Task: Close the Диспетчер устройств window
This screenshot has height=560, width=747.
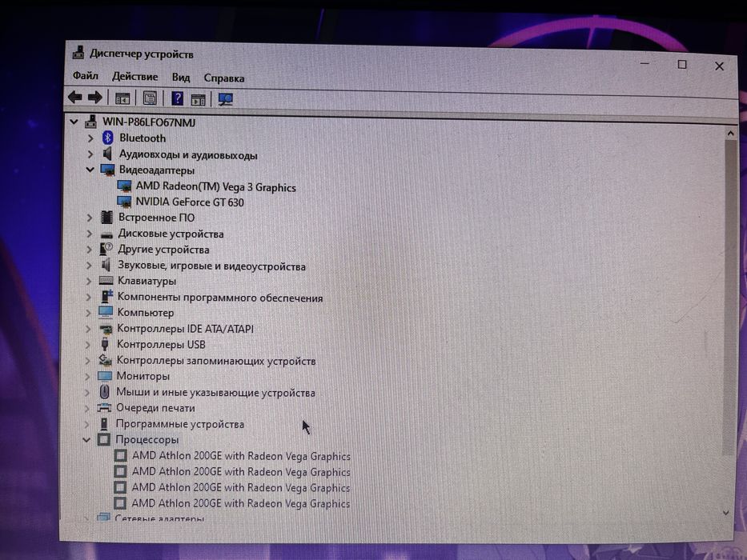Action: click(719, 66)
